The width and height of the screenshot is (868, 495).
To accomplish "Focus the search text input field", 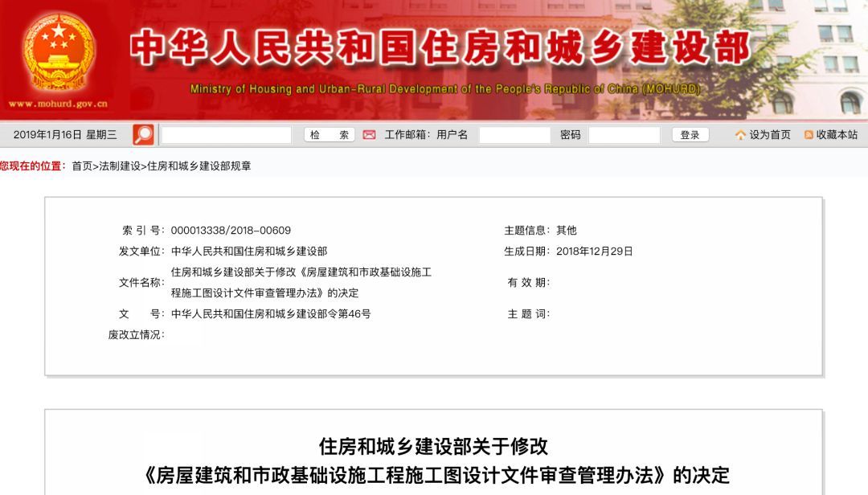I will click(227, 134).
